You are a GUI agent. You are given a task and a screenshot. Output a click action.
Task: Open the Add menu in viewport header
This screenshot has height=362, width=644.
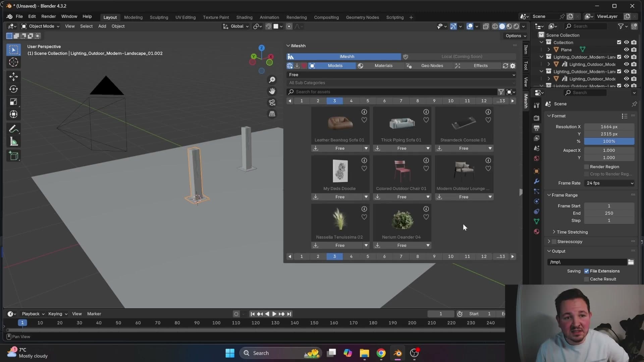coord(102,26)
